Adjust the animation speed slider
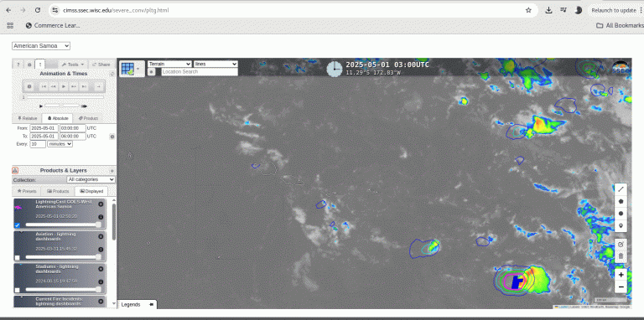The image size is (644, 320). (63, 106)
